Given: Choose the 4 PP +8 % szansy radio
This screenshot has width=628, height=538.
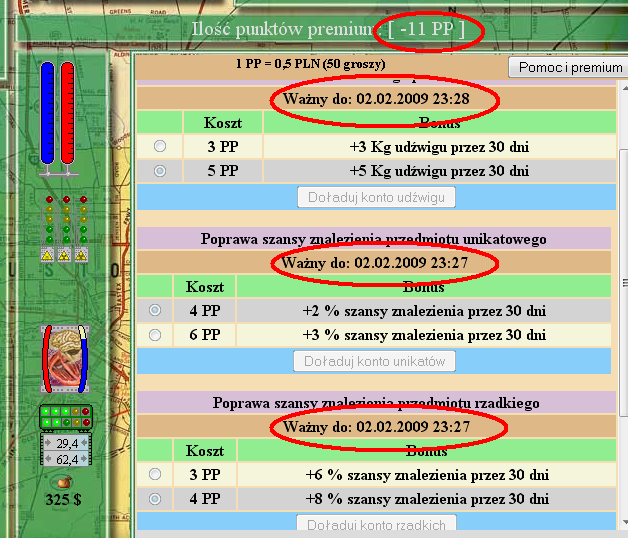Looking at the screenshot, I should (x=155, y=498).
